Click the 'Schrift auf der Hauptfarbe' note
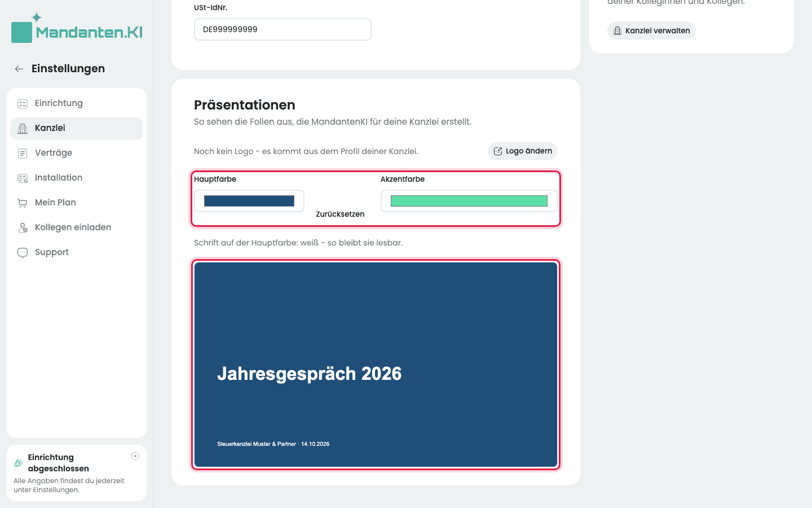This screenshot has width=812, height=508. 298,243
